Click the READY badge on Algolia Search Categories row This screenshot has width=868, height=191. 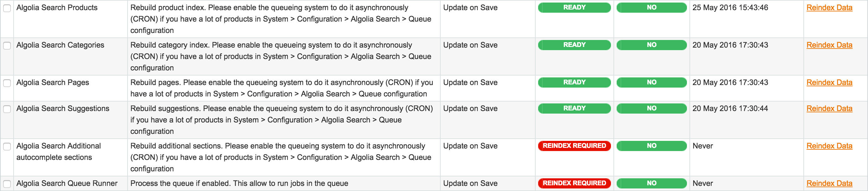tap(574, 45)
